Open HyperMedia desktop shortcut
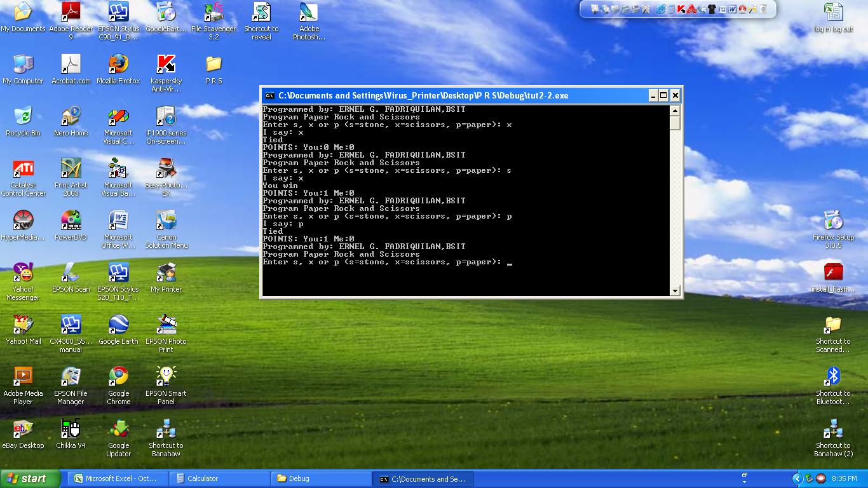This screenshot has height=488, width=868. 23,226
